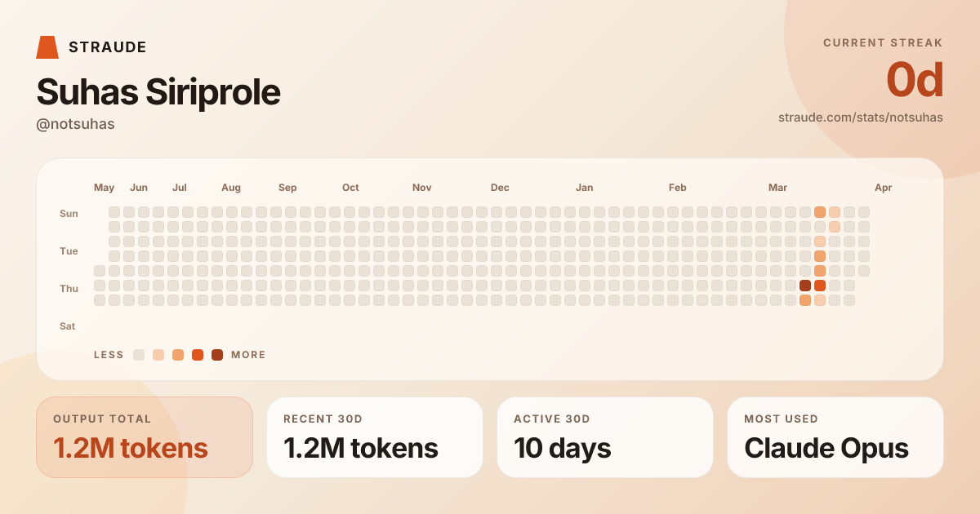Select the Output Total tokens card
This screenshot has width=980, height=514.
[x=145, y=437]
